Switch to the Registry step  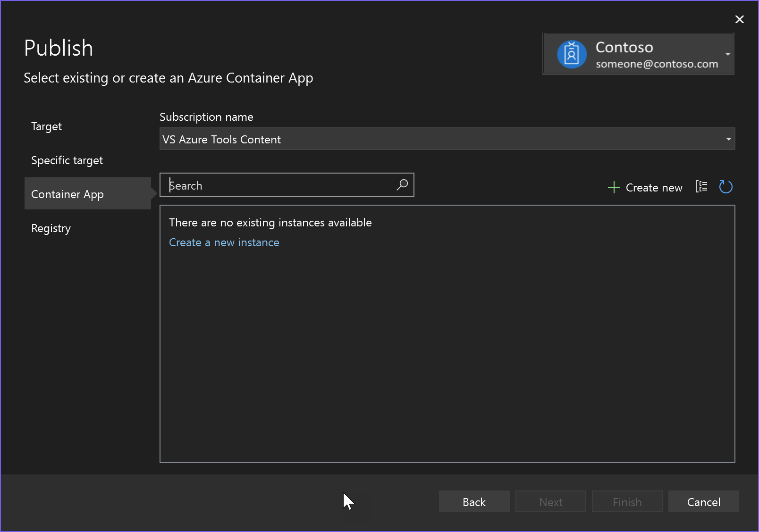[x=51, y=228]
